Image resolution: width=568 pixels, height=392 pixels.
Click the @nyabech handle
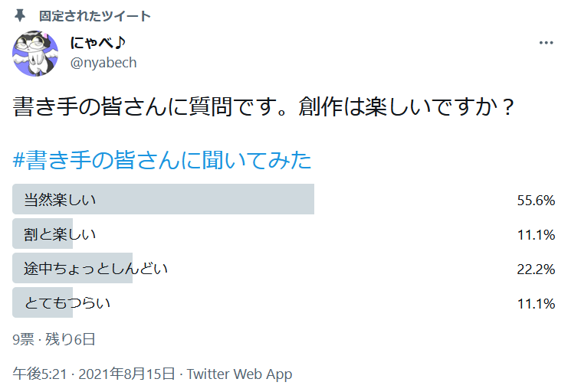(103, 63)
